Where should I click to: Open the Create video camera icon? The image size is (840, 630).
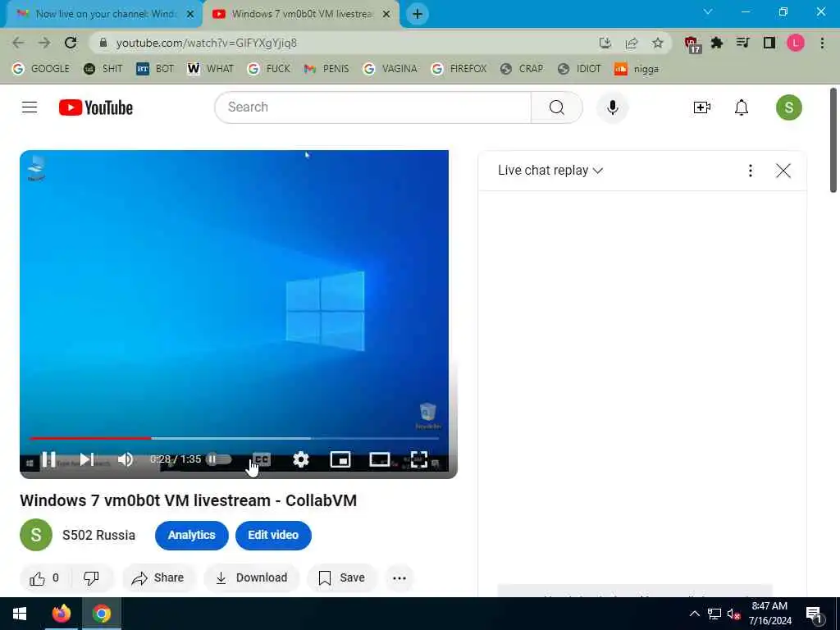coord(702,107)
